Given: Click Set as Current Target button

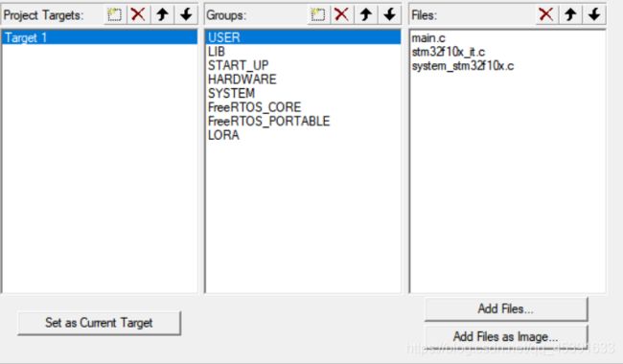Looking at the screenshot, I should point(99,323).
